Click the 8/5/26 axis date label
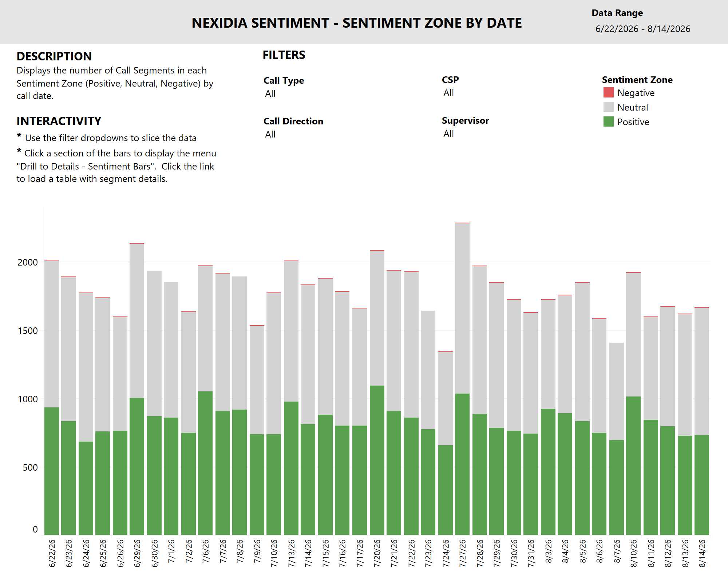 (x=583, y=551)
